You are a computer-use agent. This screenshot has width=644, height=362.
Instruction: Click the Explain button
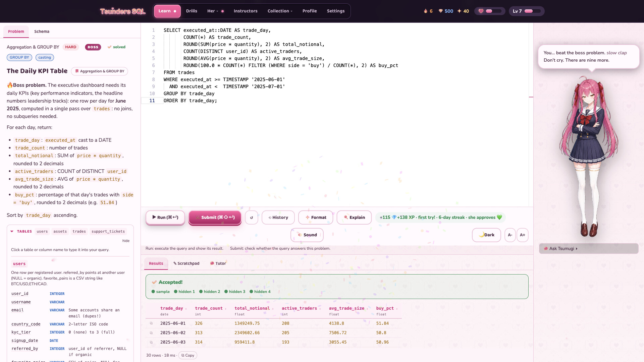pyautogui.click(x=354, y=218)
